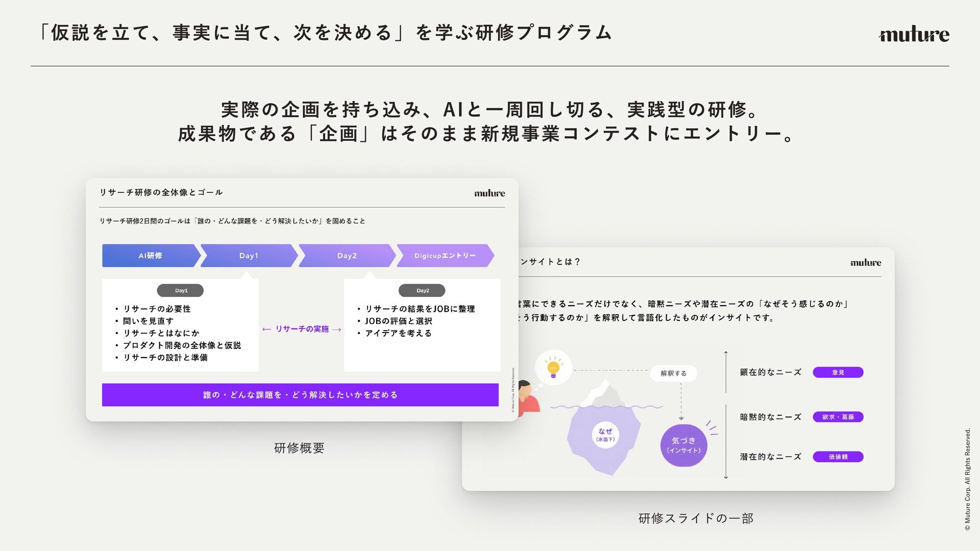Image resolution: width=980 pixels, height=551 pixels.
Task: Select the Day2 step arrow
Action: [347, 256]
